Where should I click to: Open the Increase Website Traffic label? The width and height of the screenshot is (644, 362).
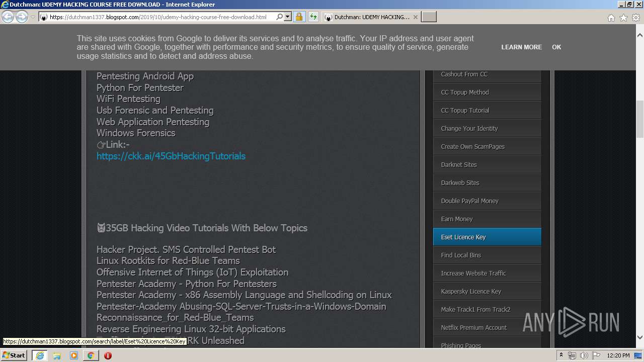487,274
